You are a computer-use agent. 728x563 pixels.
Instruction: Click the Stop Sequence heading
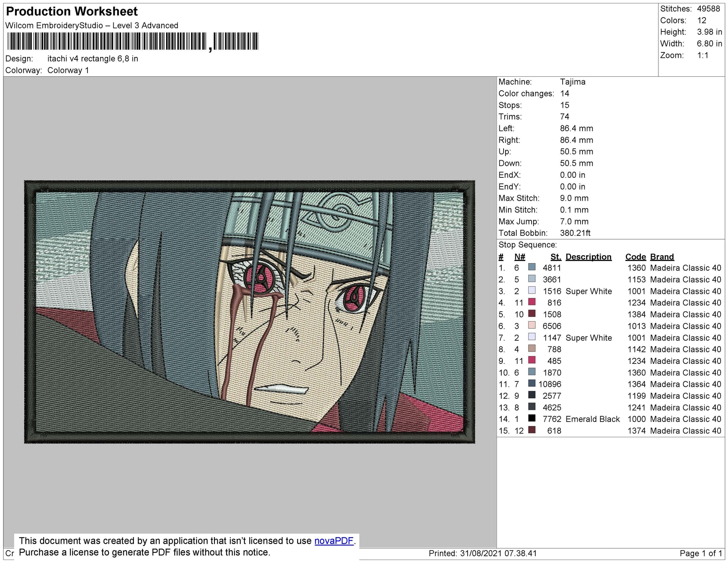527,245
